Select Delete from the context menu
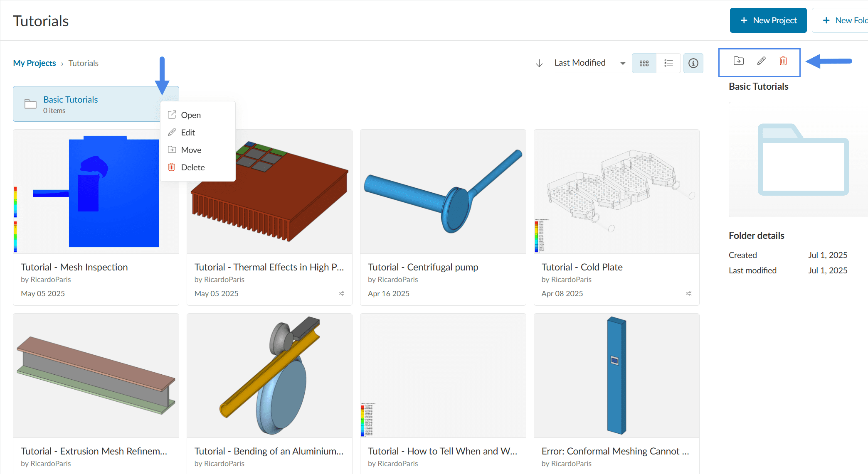This screenshot has width=868, height=474. pyautogui.click(x=192, y=167)
